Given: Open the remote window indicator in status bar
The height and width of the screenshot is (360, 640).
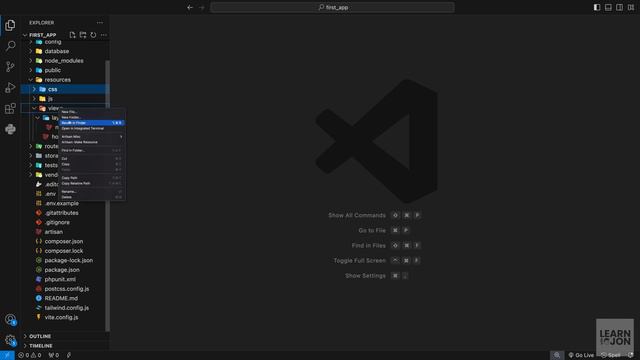Looking at the screenshot, I should pyautogui.click(x=7, y=355).
